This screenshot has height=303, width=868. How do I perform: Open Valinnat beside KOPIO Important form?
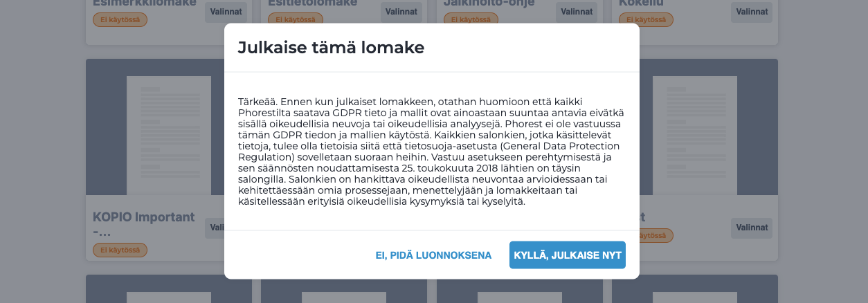[217, 227]
